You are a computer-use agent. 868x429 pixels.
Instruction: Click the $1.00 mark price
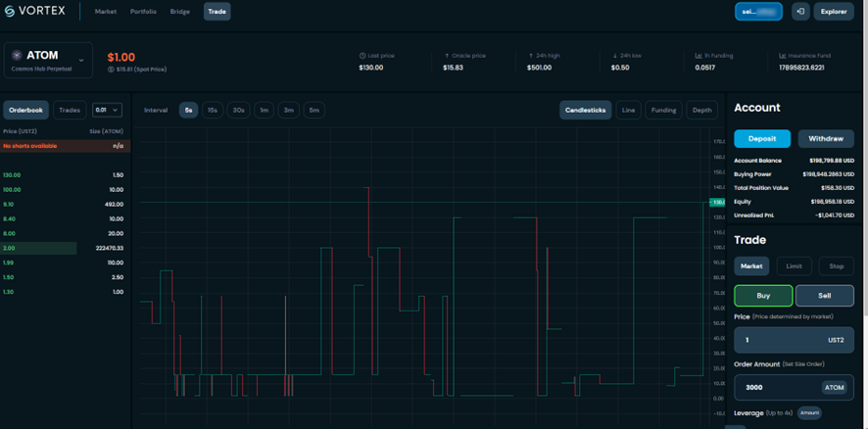pos(121,57)
